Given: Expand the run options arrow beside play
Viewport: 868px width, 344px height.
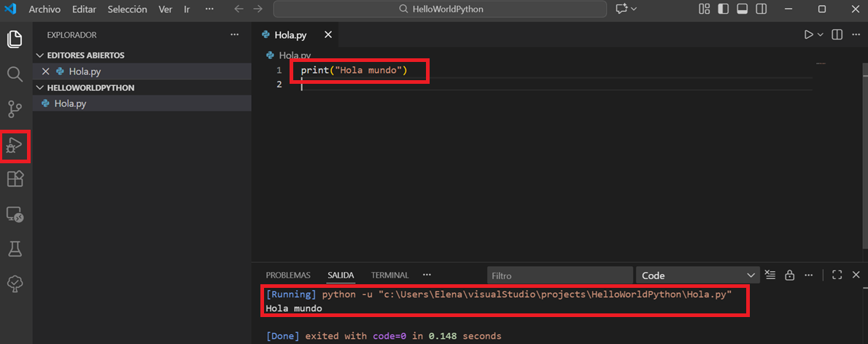Looking at the screenshot, I should 821,35.
